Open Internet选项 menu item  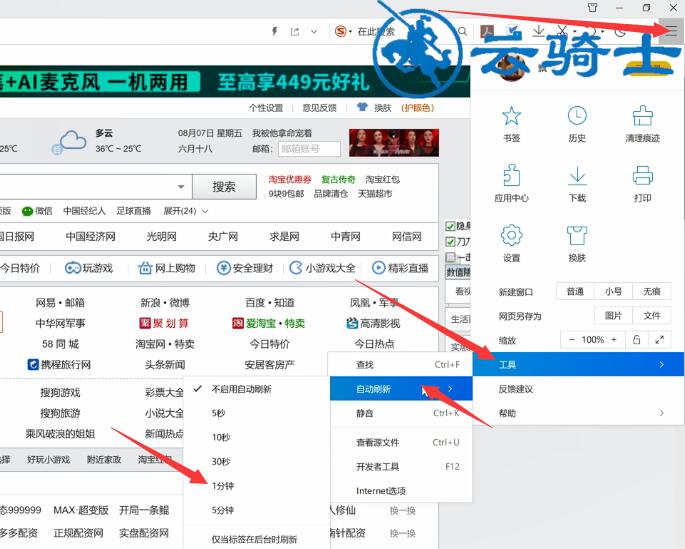click(401, 490)
